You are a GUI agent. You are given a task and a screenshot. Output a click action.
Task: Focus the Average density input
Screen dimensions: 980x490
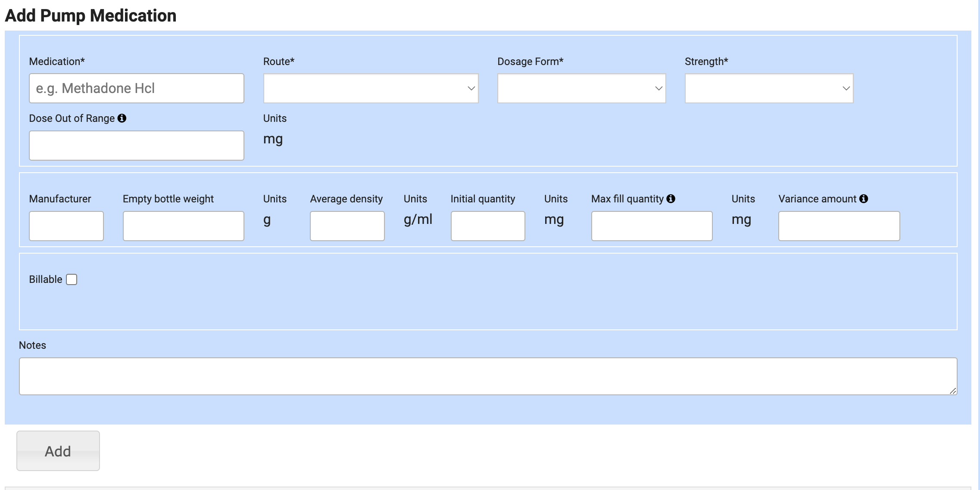(x=347, y=226)
